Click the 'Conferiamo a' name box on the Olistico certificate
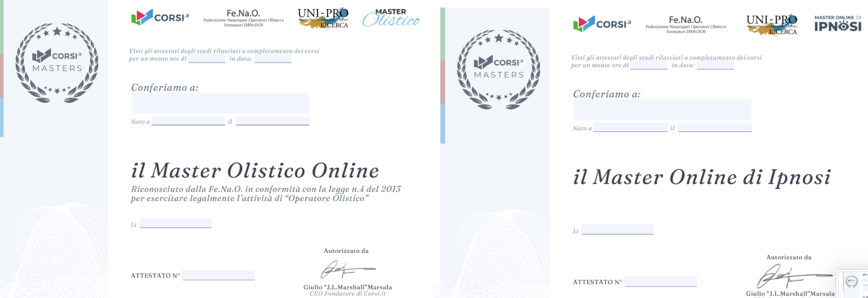Screen dimensions: 868x298 (x=220, y=103)
